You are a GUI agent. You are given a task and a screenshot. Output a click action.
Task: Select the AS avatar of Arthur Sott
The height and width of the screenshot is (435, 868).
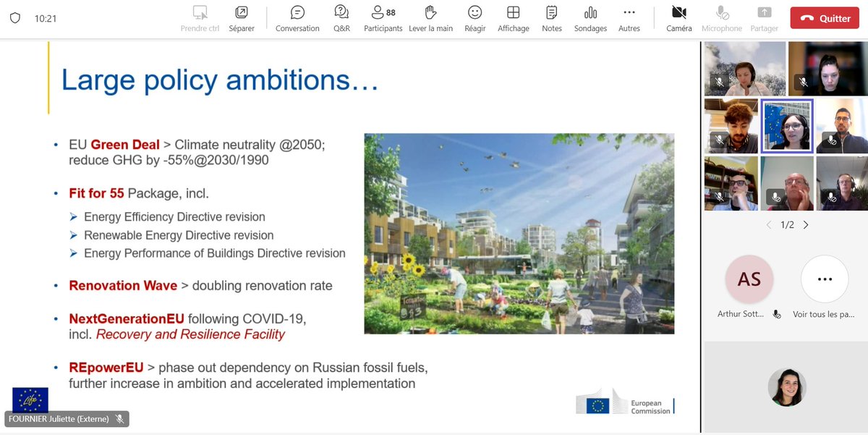coord(749,279)
